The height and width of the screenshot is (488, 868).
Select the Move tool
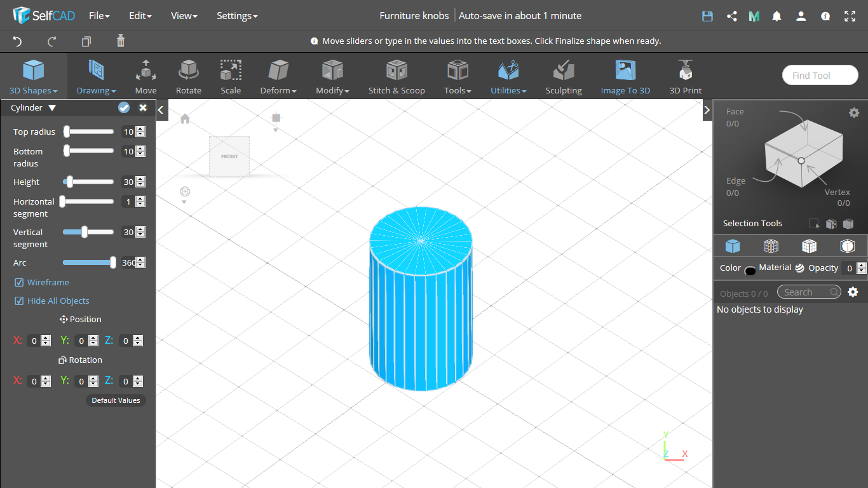click(146, 77)
